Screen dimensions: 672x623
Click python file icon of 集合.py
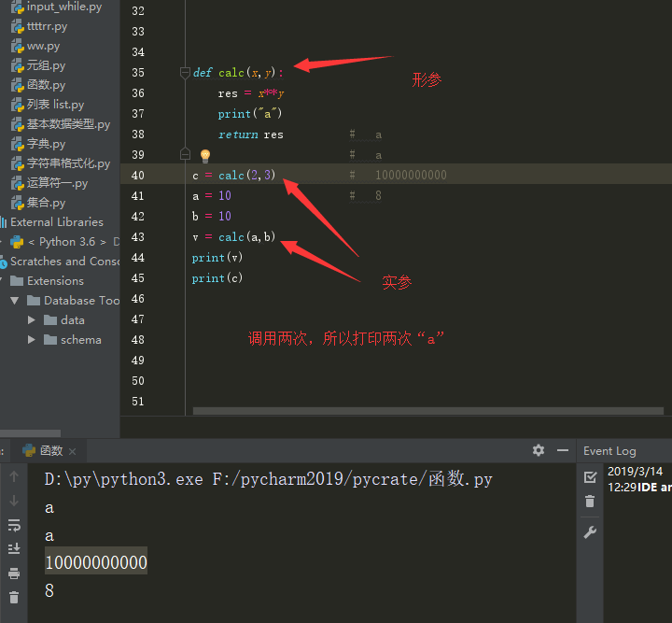click(18, 203)
